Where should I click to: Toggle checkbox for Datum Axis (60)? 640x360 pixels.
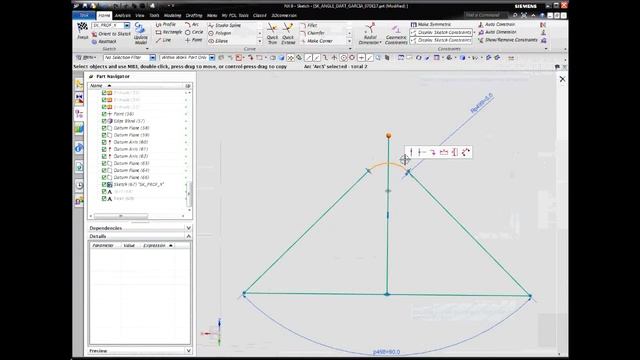pyautogui.click(x=104, y=142)
